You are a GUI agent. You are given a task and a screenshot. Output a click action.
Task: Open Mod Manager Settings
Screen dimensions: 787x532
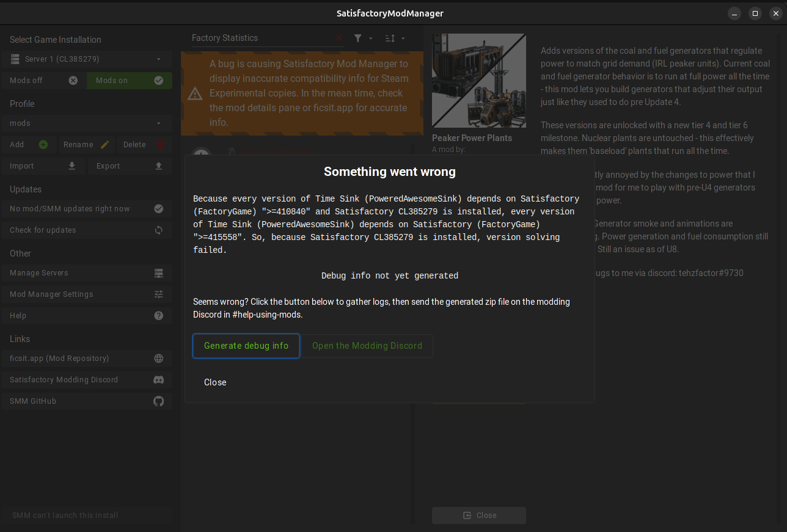[87, 294]
